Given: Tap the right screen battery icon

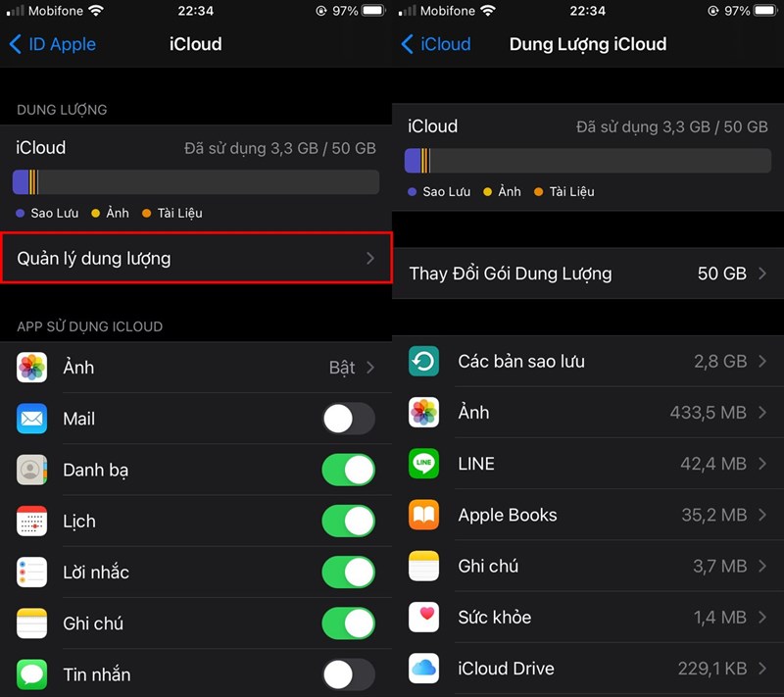Looking at the screenshot, I should [766, 11].
